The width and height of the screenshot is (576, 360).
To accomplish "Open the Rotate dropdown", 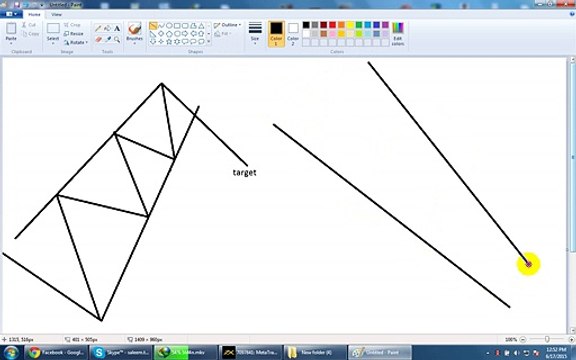I will (76, 42).
